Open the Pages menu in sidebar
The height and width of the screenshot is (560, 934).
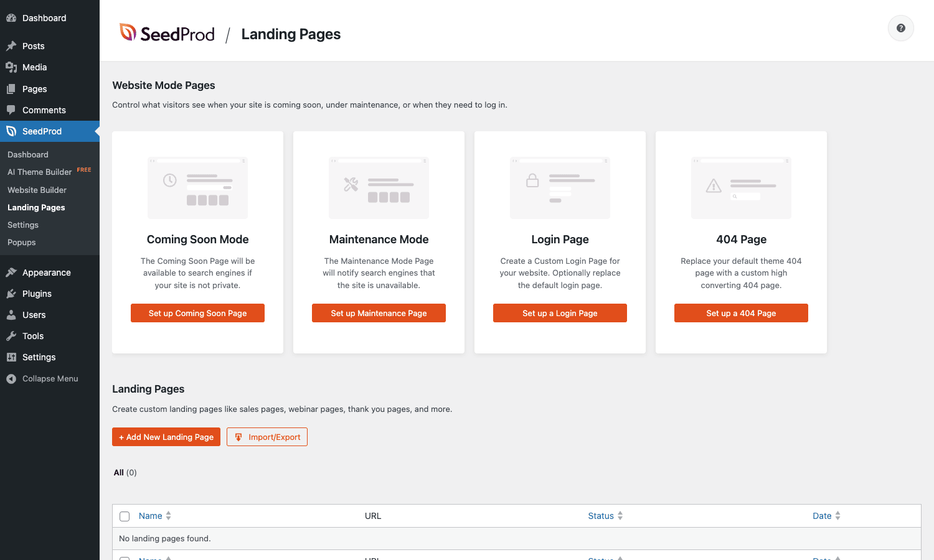pyautogui.click(x=50, y=89)
